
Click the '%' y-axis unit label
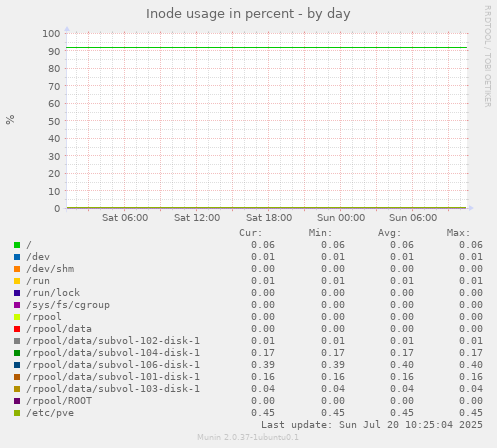(x=10, y=119)
